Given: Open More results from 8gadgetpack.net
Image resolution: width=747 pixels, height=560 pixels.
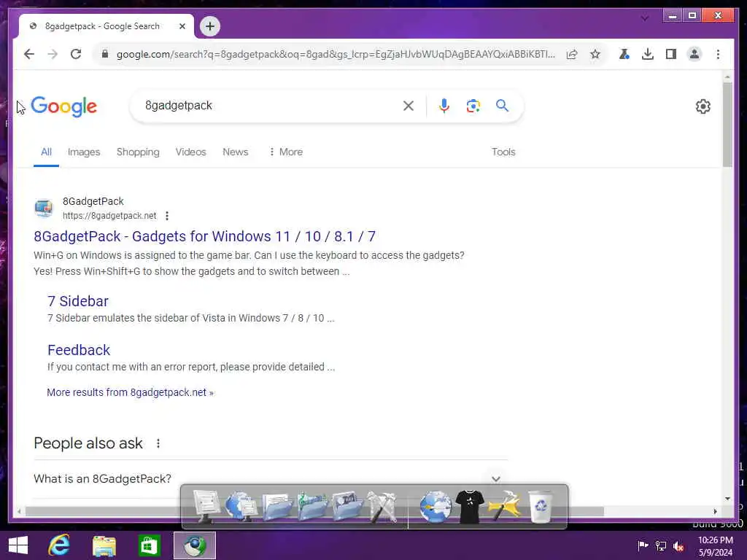Looking at the screenshot, I should coord(130,392).
